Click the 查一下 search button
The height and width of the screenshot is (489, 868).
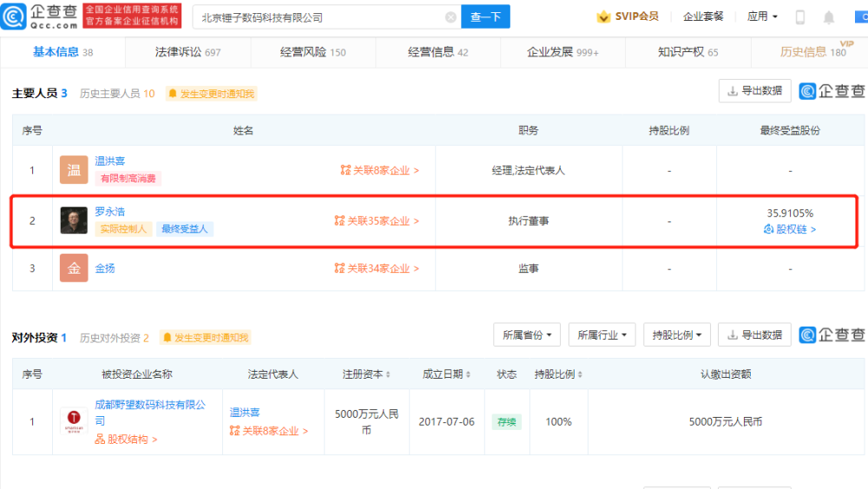(485, 17)
